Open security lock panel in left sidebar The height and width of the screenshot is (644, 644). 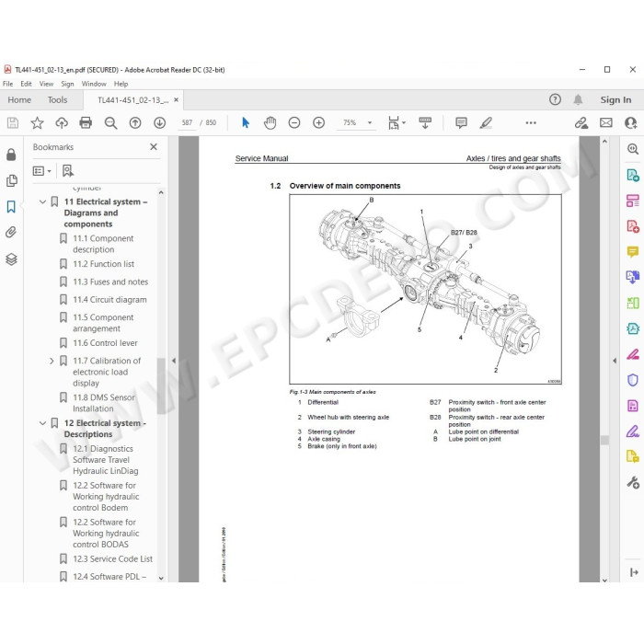11,155
